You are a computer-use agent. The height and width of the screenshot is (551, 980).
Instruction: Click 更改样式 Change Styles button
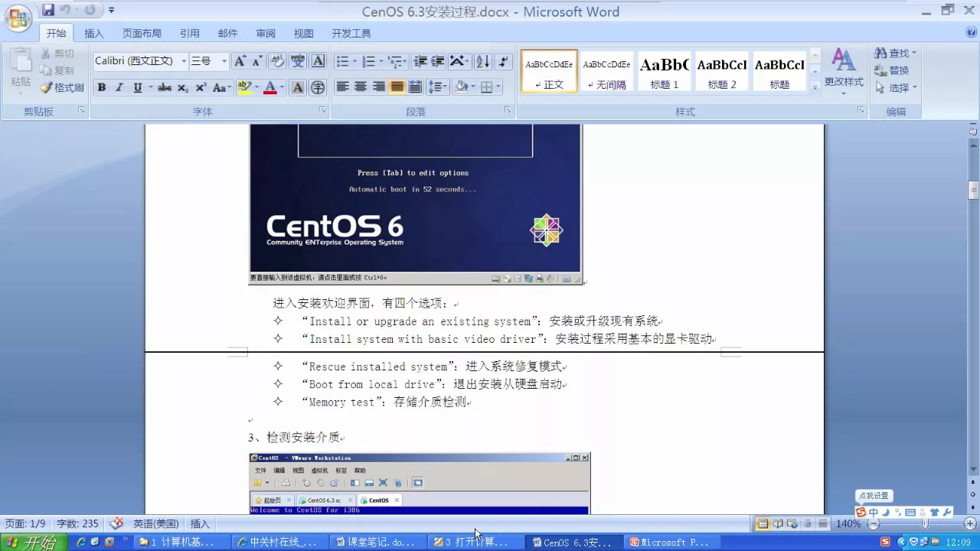tap(844, 71)
